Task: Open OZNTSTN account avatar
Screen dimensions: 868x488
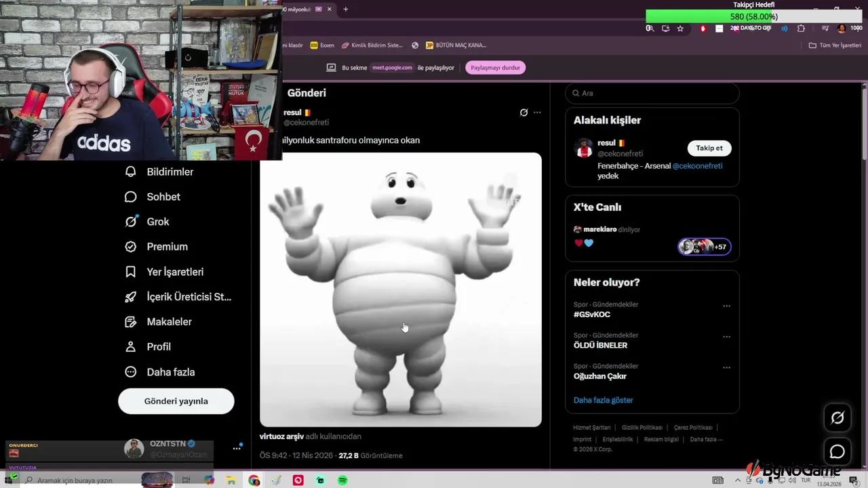Action: (134, 448)
